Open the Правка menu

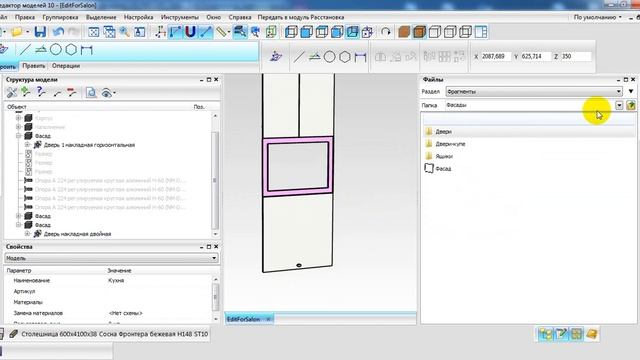[x=24, y=17]
